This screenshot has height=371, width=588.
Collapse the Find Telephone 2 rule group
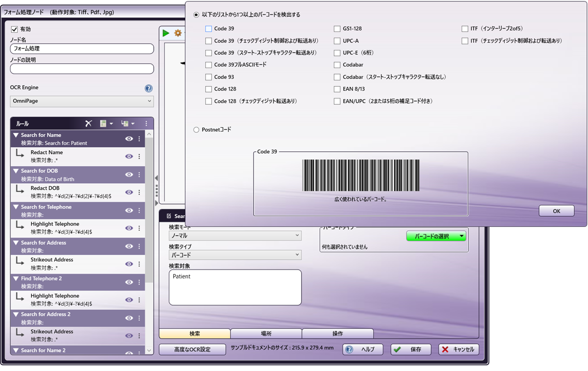[x=16, y=278]
